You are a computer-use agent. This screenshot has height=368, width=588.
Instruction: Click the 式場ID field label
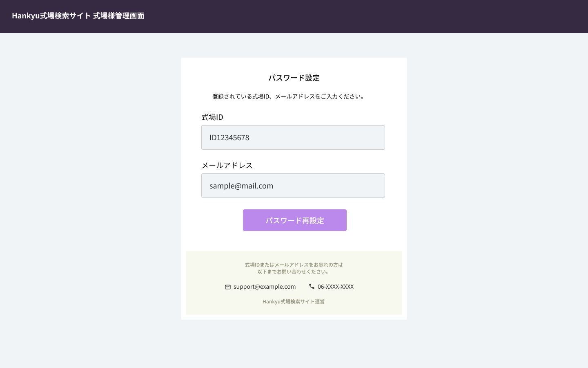(x=212, y=117)
